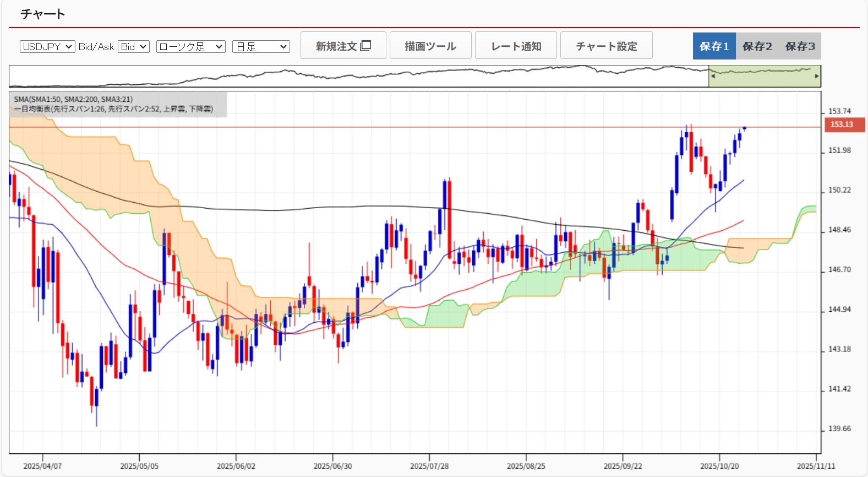The height and width of the screenshot is (477, 868).
Task: Click the 2025/10/20 date axis label
Action: 719,466
